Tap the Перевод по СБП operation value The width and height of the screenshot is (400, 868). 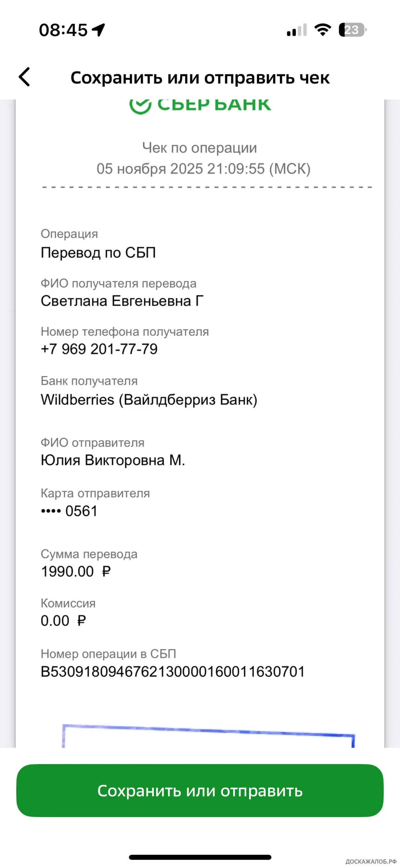pyautogui.click(x=98, y=253)
